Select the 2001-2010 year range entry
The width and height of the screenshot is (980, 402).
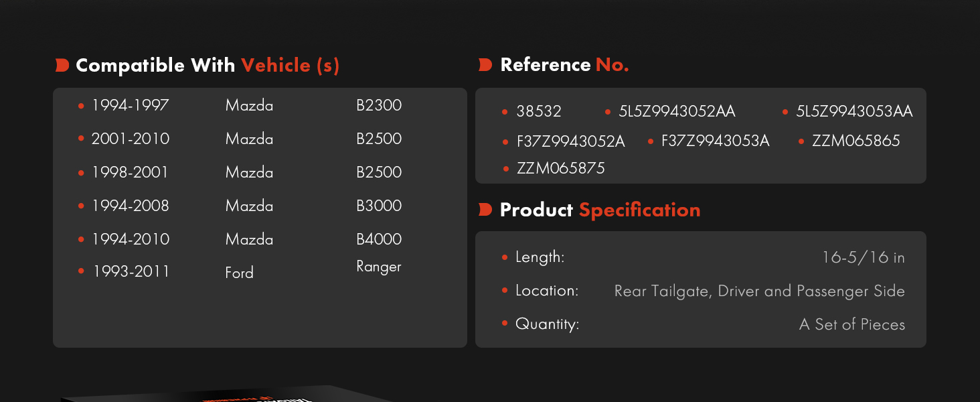[x=131, y=139]
